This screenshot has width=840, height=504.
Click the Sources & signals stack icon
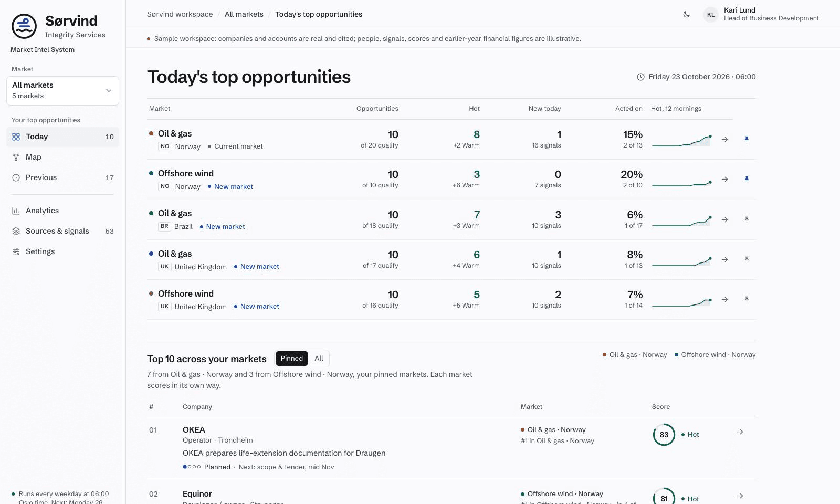pyautogui.click(x=16, y=231)
